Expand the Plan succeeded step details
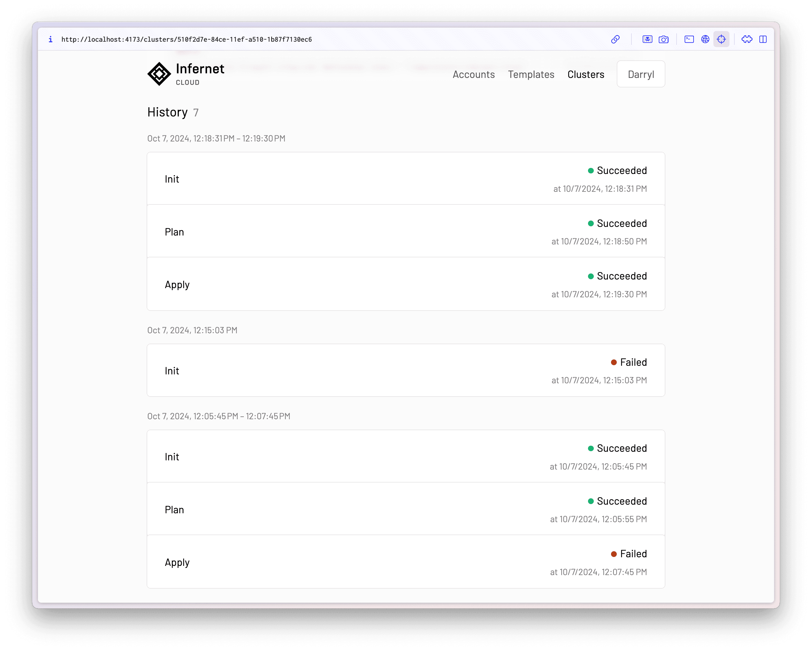 coord(406,232)
